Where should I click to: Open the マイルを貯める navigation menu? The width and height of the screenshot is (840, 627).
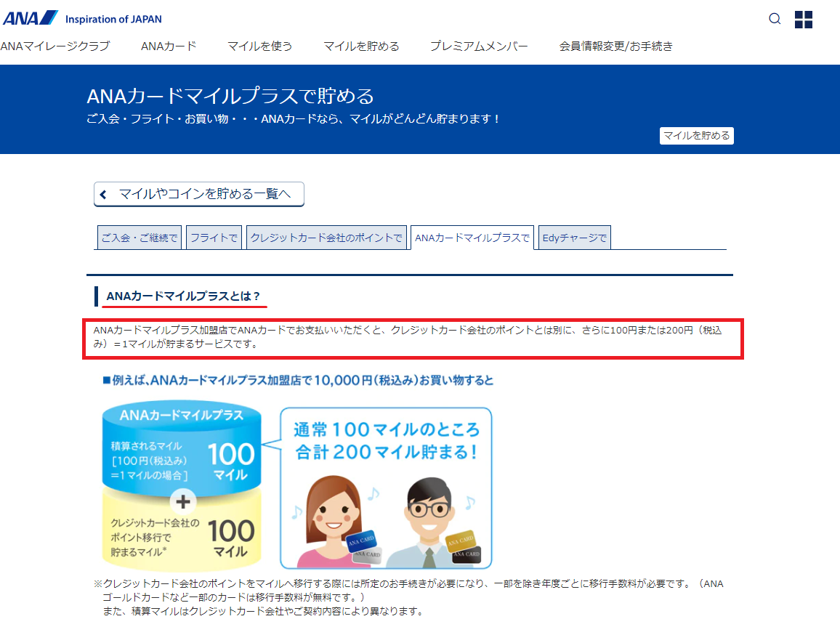(362, 46)
